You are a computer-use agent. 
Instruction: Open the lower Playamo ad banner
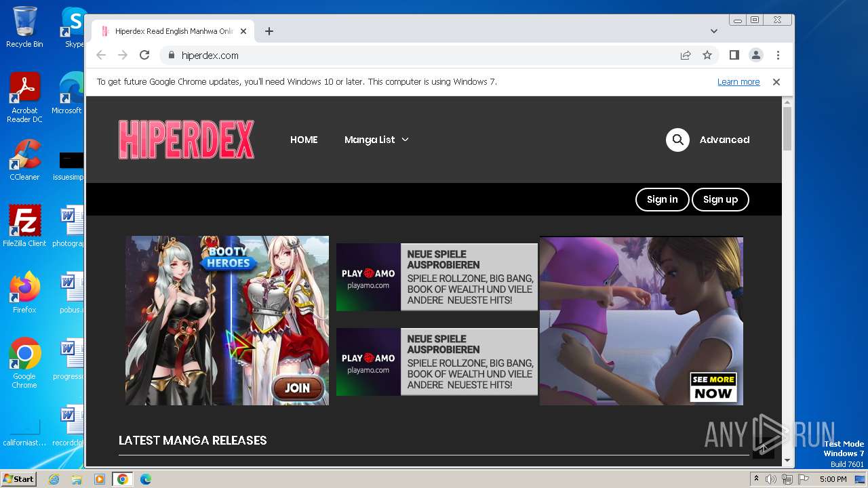pos(437,362)
